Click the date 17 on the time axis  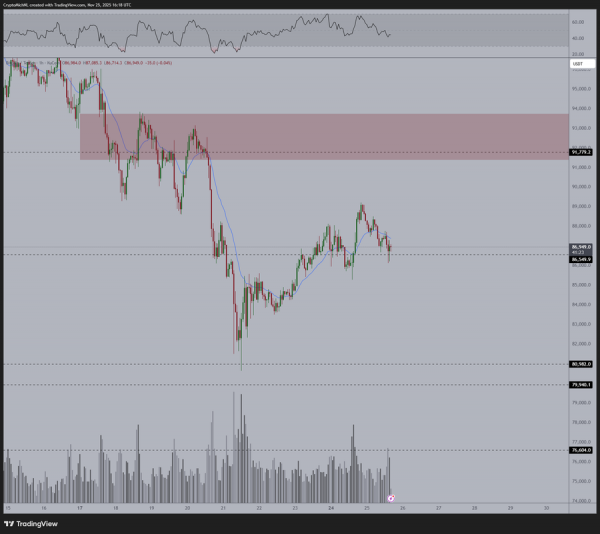[x=80, y=508]
